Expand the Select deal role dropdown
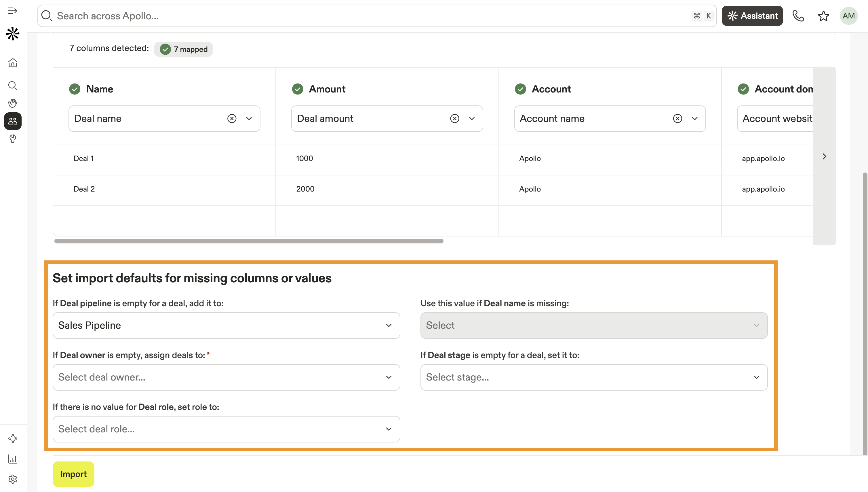 226,429
